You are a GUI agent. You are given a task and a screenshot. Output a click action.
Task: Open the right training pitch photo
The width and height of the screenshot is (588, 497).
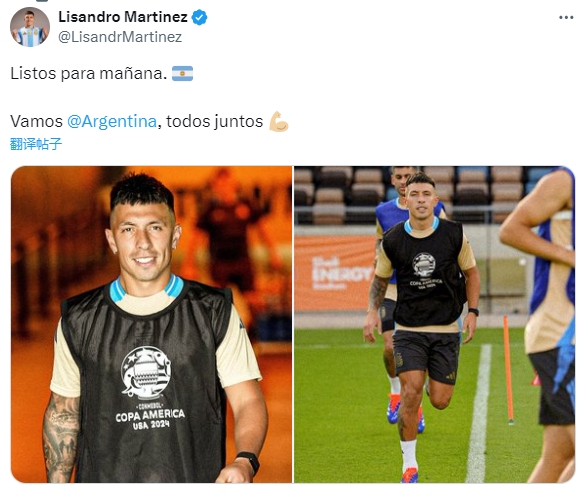click(434, 324)
